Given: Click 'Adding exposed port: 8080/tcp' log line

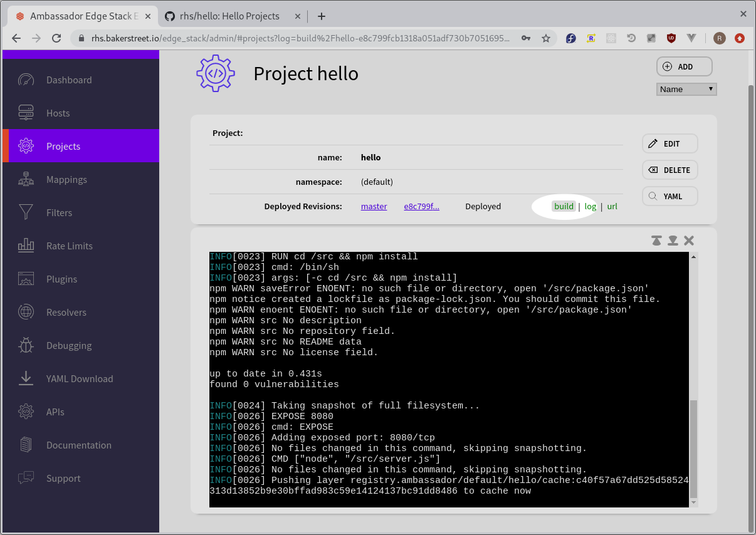Looking at the screenshot, I should [322, 437].
